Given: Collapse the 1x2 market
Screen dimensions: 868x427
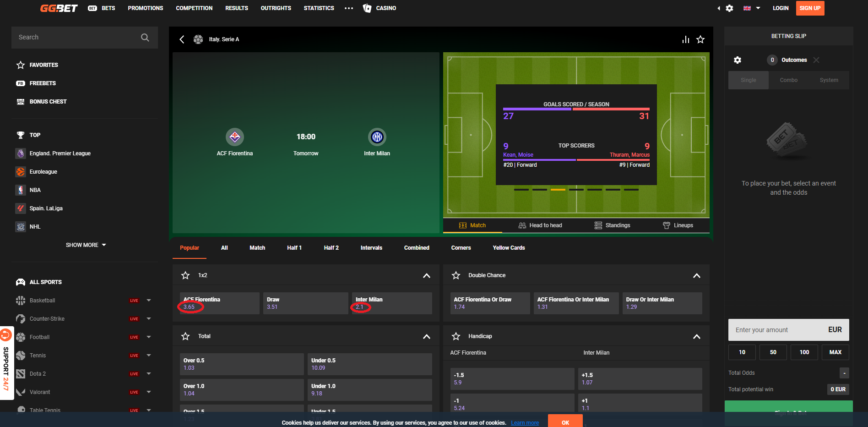Looking at the screenshot, I should [x=427, y=275].
